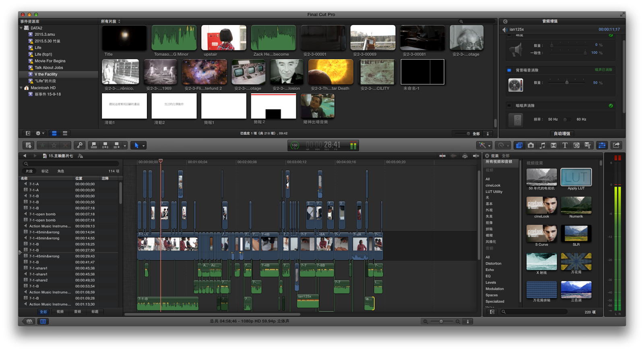Open the enhancement magic wand dropdown

(489, 146)
